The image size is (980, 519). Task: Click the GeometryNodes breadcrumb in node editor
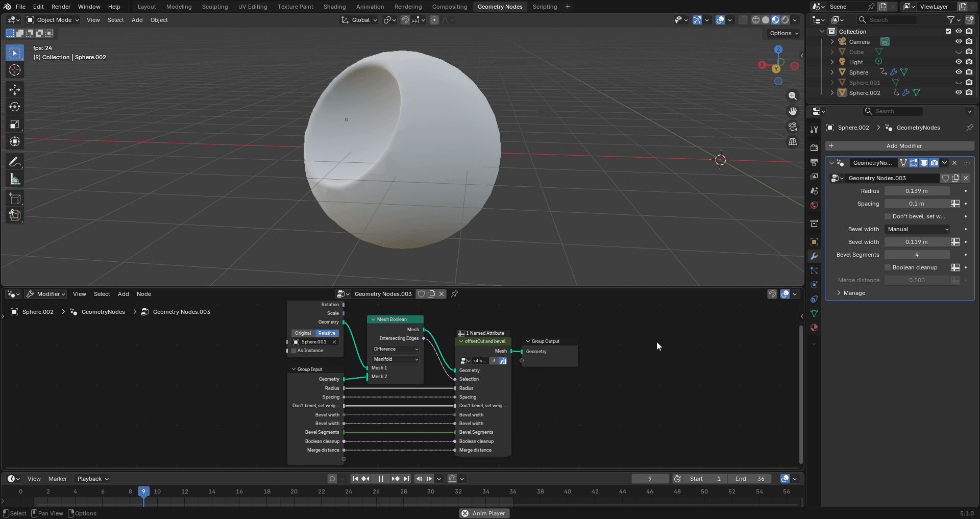tap(103, 312)
